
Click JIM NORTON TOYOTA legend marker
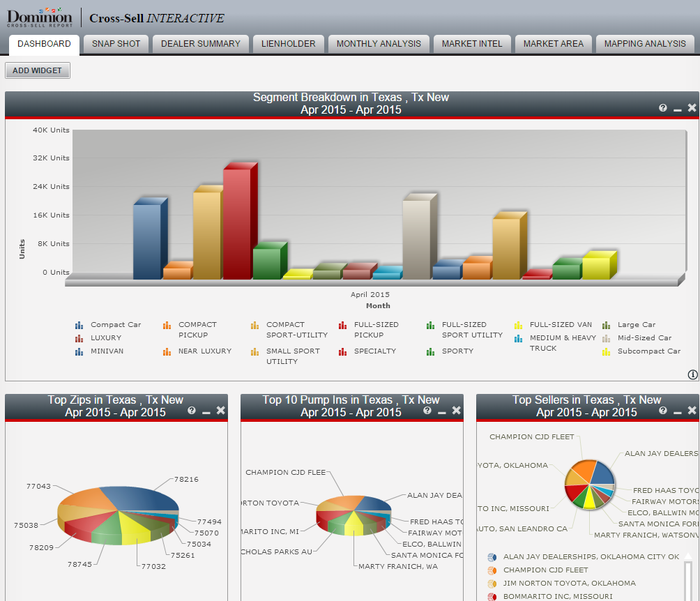[492, 584]
